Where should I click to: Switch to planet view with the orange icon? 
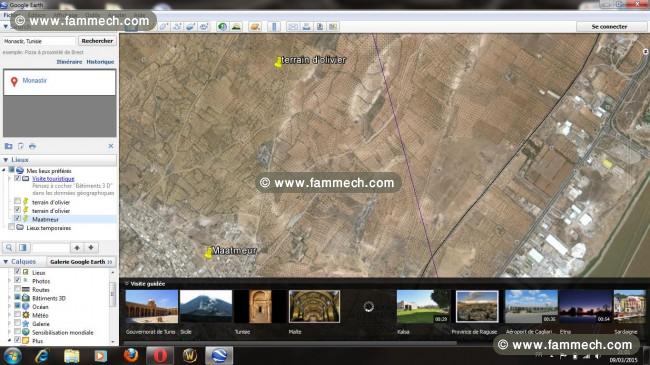pyautogui.click(x=255, y=27)
